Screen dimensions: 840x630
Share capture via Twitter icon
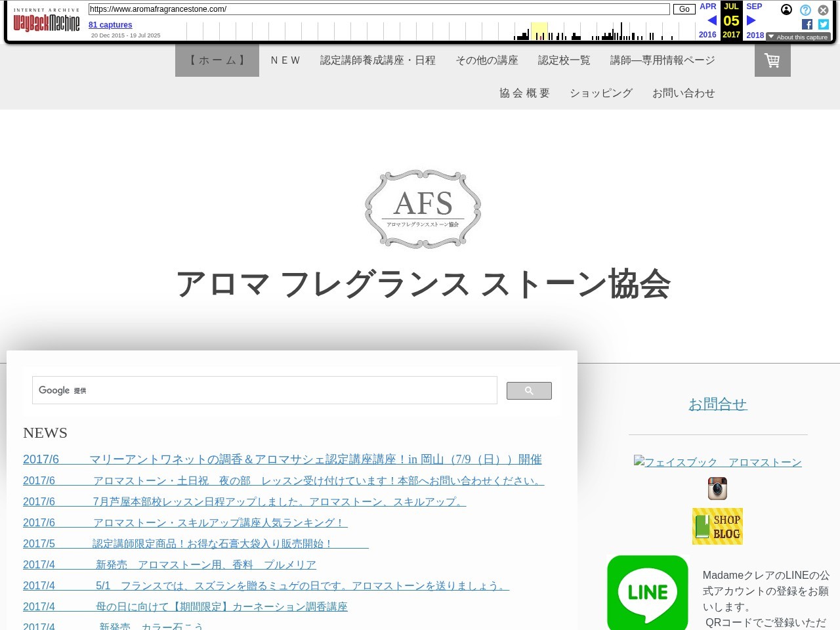pos(824,24)
